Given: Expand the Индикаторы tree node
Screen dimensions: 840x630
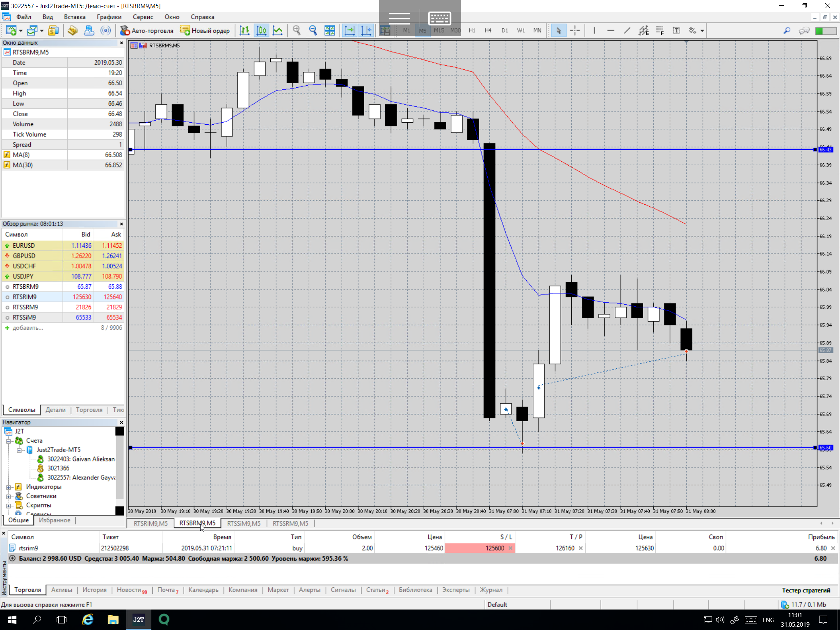Looking at the screenshot, I should coord(8,487).
